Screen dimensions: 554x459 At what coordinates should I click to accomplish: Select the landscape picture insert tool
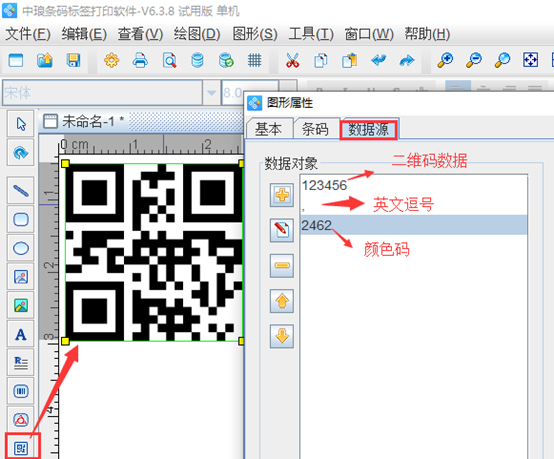(21, 305)
